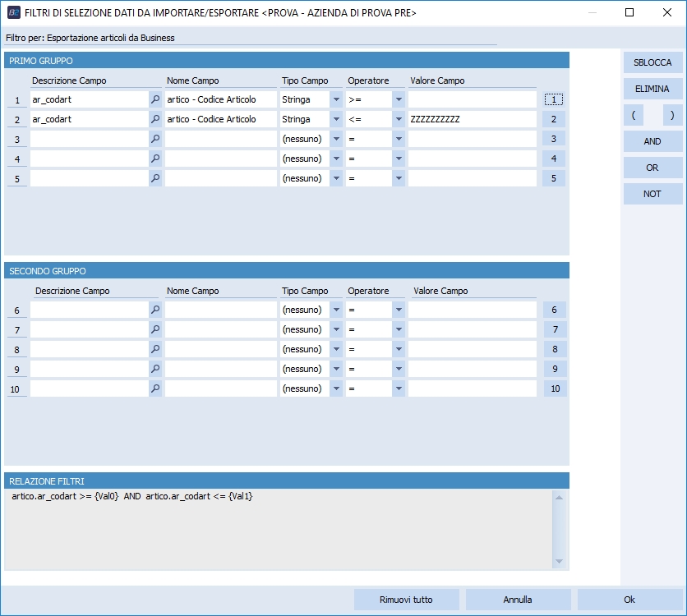Expand Tipo Campo dropdown in row 1
687x616 pixels.
click(x=335, y=99)
